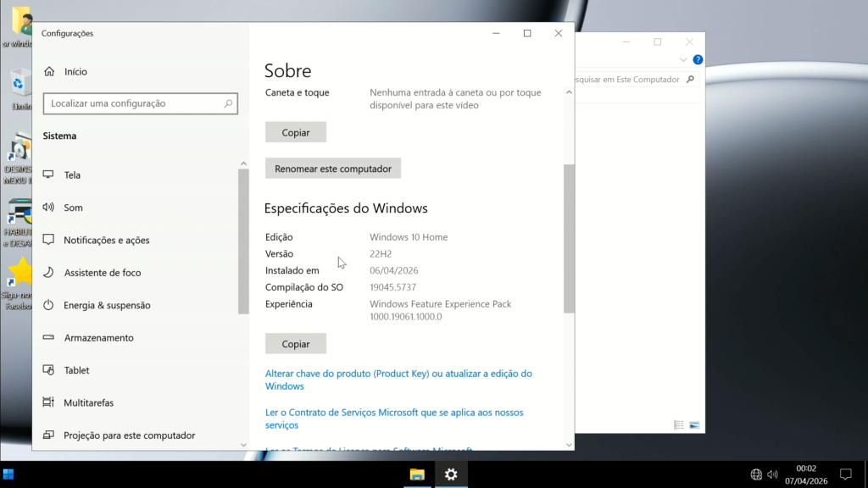Open Energia & suspensão settings
Screen dimensions: 868x488
[107, 305]
